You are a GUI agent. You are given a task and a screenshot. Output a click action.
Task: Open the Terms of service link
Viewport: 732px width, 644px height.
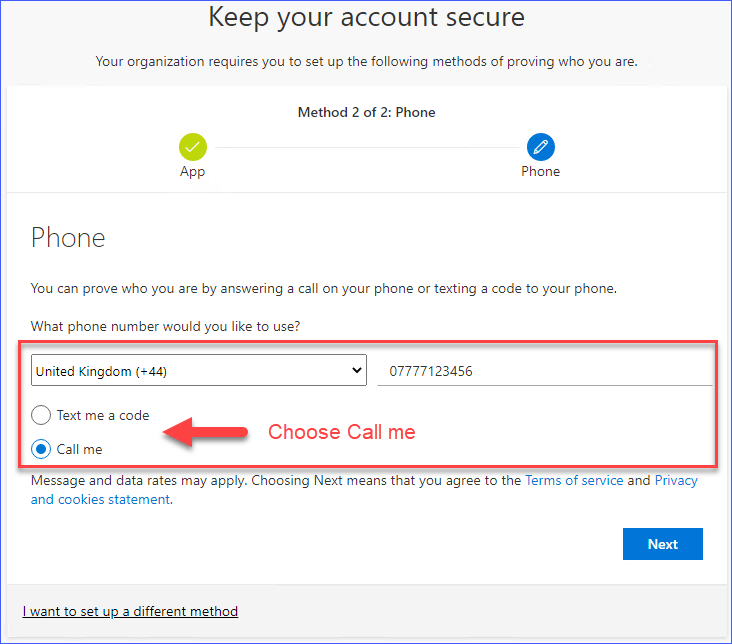pos(574,480)
